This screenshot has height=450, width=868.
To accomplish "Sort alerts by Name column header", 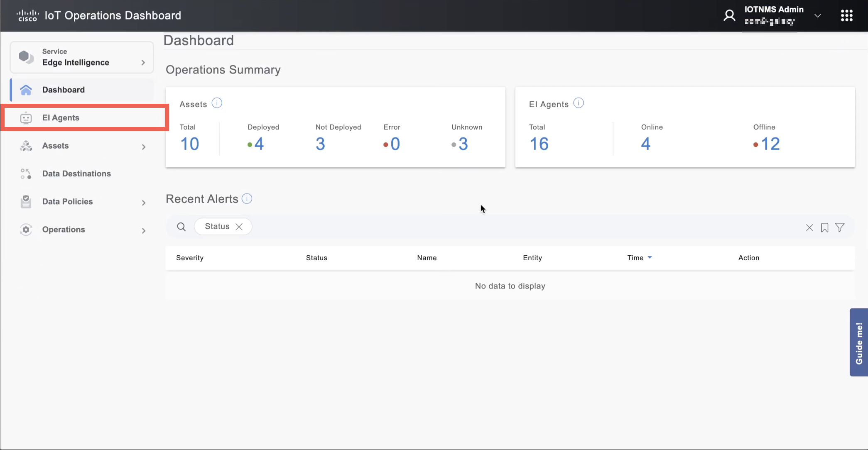I will (x=427, y=258).
